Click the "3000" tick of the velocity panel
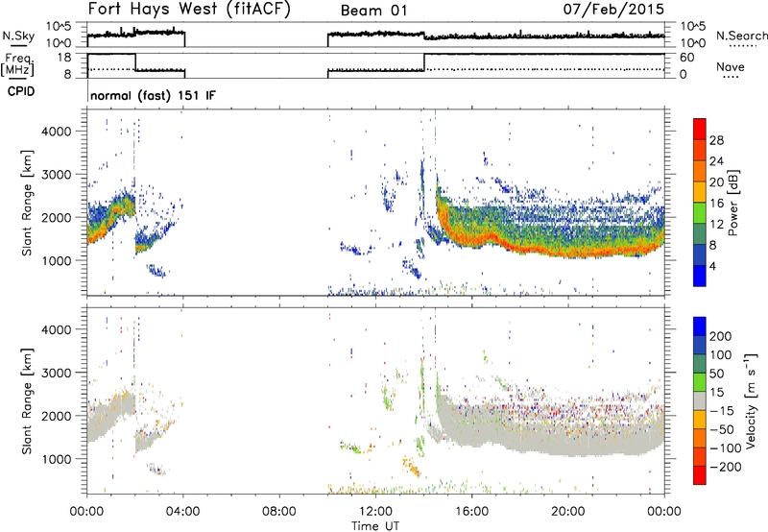This screenshot has height=532, width=768. [x=57, y=373]
